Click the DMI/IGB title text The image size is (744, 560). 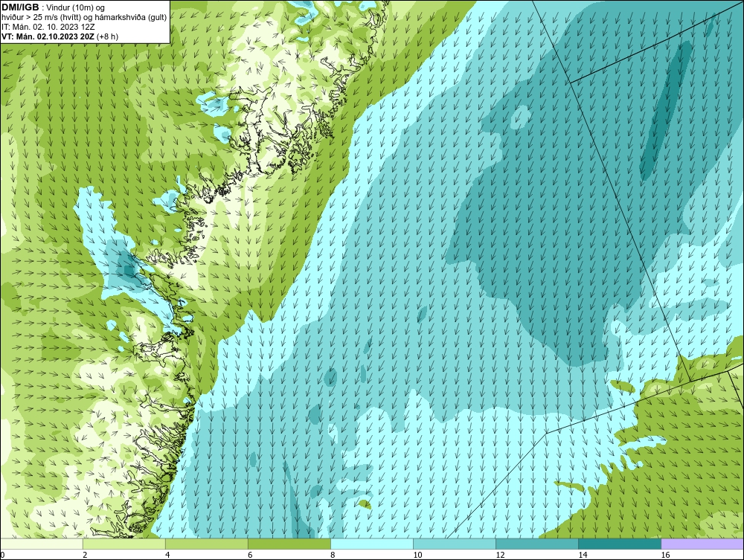20,7
